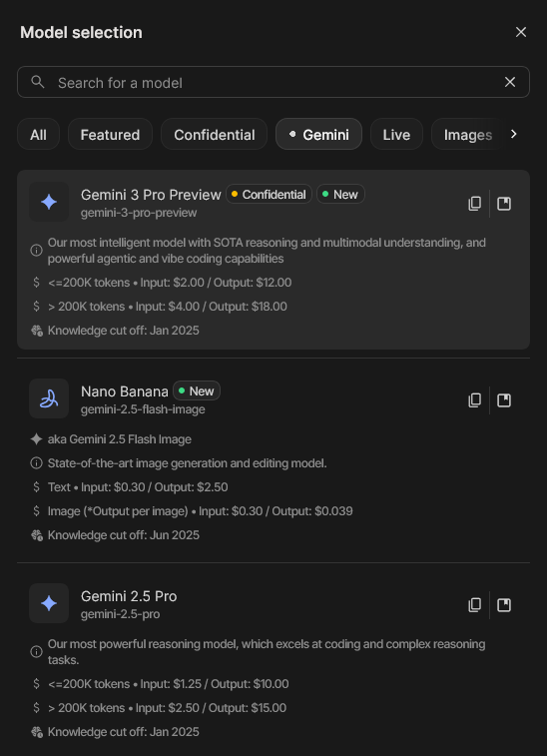Open Gemini 2.5 Pro docs icon
The height and width of the screenshot is (756, 547).
504,605
